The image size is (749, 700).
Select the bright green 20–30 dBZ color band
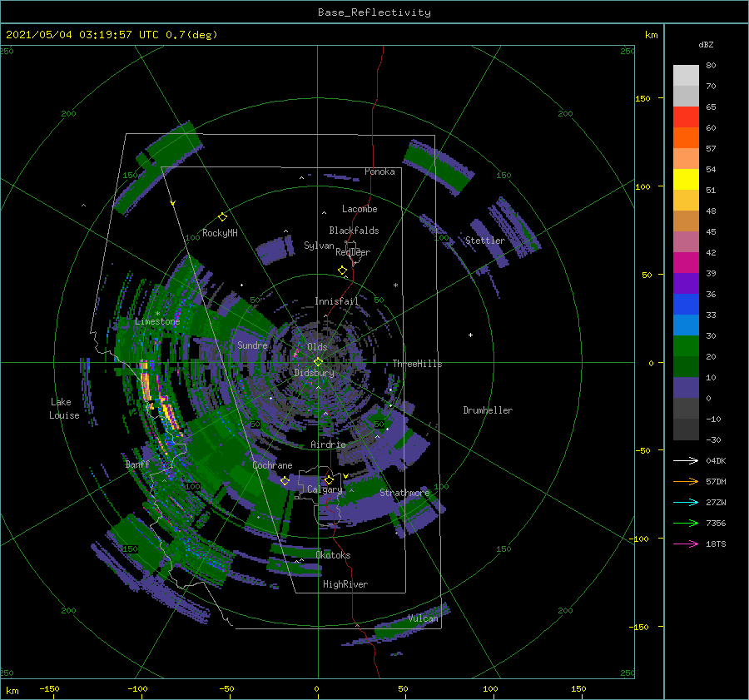tap(686, 346)
